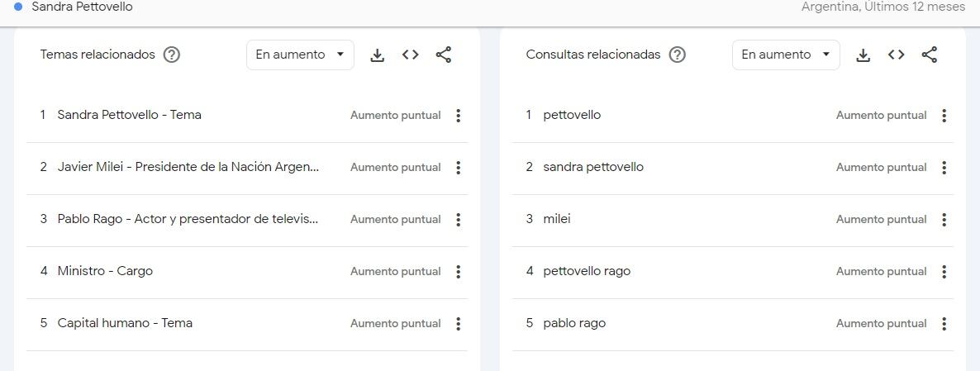
Task: Click the blue Sandra Pettovello term dot
Action: click(x=18, y=7)
